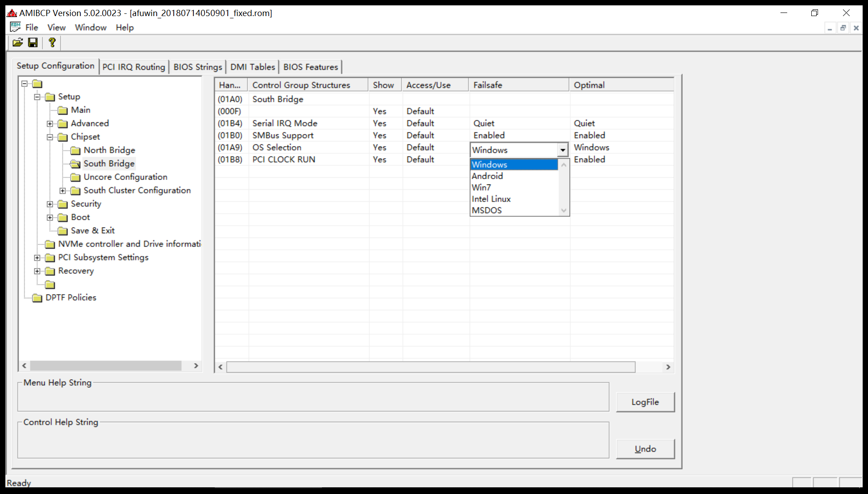Click the Open (folder) toolbar icon
The height and width of the screenshot is (494, 868).
tap(16, 42)
